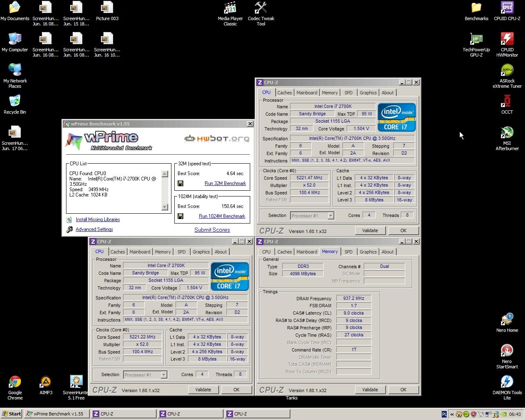
Task: Click Core Speed value 5221.22 MHz
Action: pos(142,337)
